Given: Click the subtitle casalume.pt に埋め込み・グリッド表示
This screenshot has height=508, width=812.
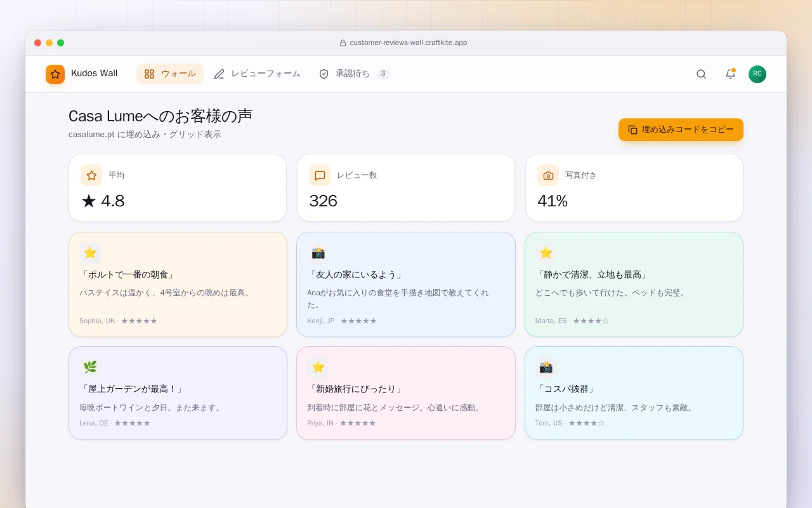Looking at the screenshot, I should [x=145, y=135].
